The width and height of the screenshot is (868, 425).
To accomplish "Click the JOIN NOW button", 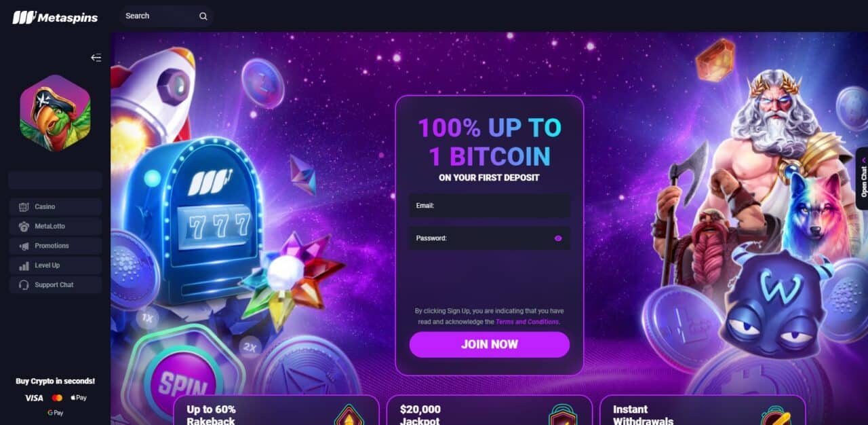I will pyautogui.click(x=490, y=344).
